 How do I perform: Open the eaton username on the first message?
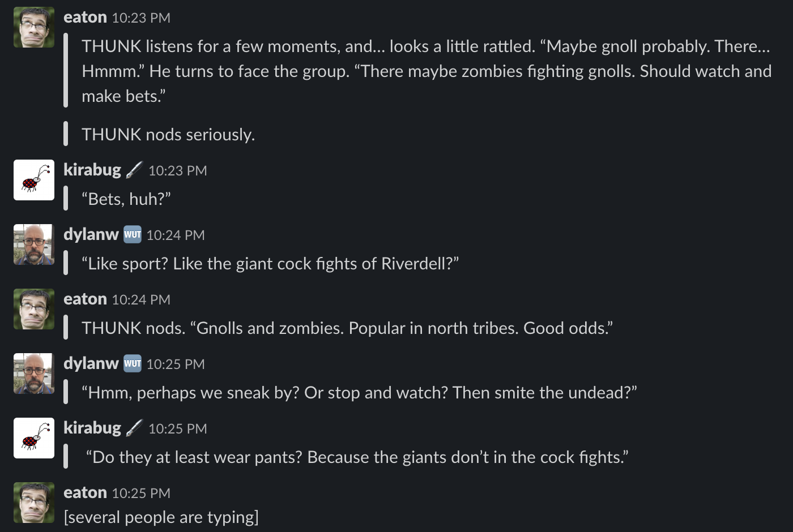click(x=85, y=18)
